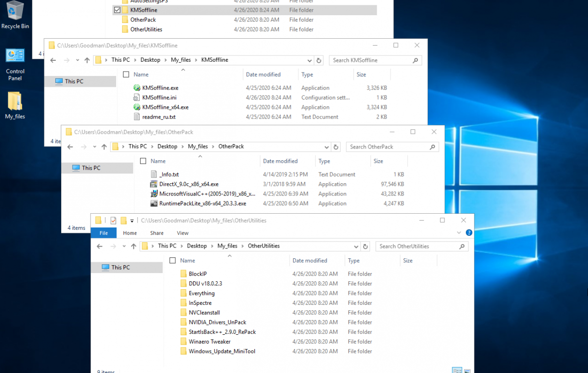Select the InSpectre folder
The height and width of the screenshot is (373, 588).
196,303
